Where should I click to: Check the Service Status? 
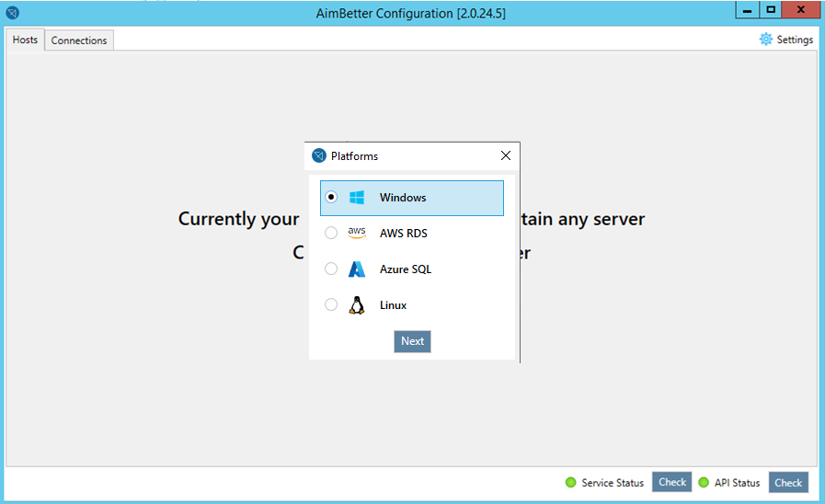click(x=672, y=482)
